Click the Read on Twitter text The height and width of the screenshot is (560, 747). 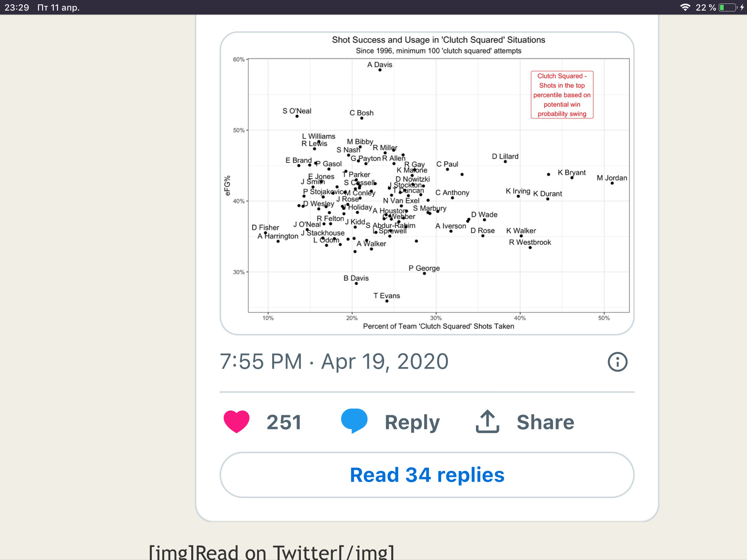coord(271,552)
